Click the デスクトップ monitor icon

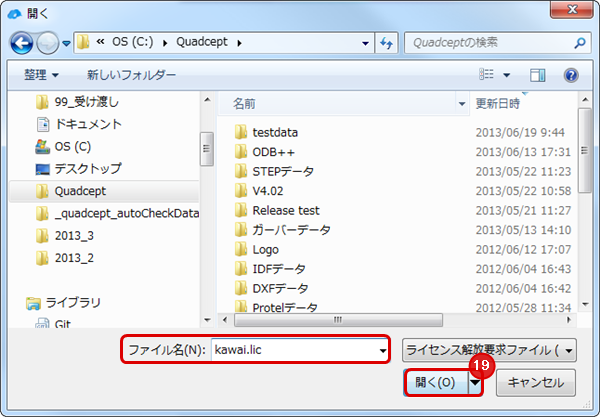click(42, 169)
